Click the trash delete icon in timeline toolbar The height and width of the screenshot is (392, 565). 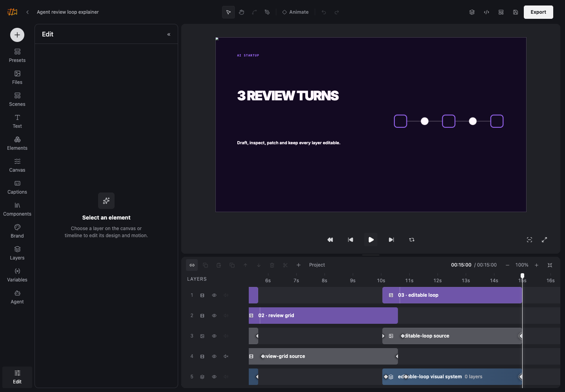pos(272,265)
